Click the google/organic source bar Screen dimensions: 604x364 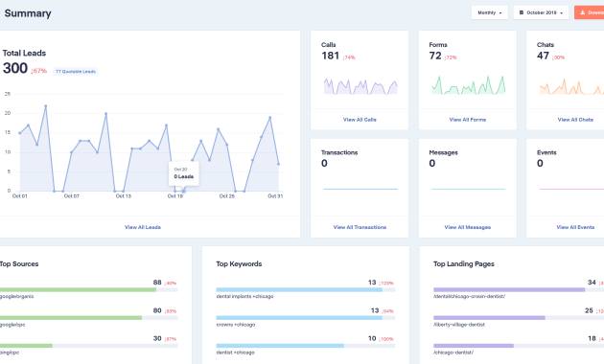(89, 289)
